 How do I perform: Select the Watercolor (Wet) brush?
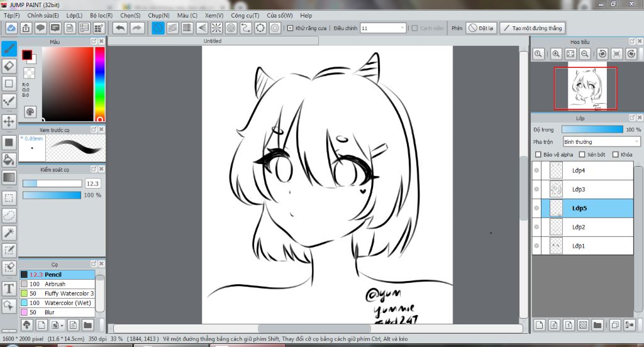pos(57,302)
